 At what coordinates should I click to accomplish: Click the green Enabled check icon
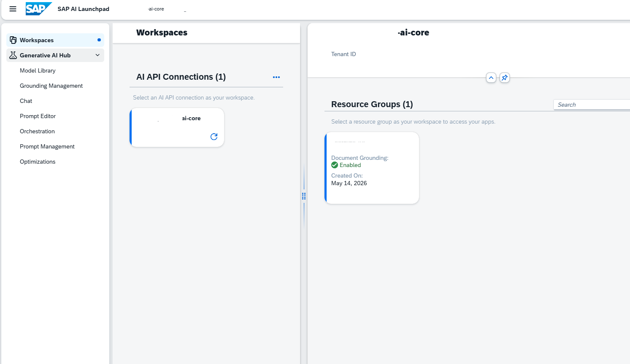tap(335, 165)
